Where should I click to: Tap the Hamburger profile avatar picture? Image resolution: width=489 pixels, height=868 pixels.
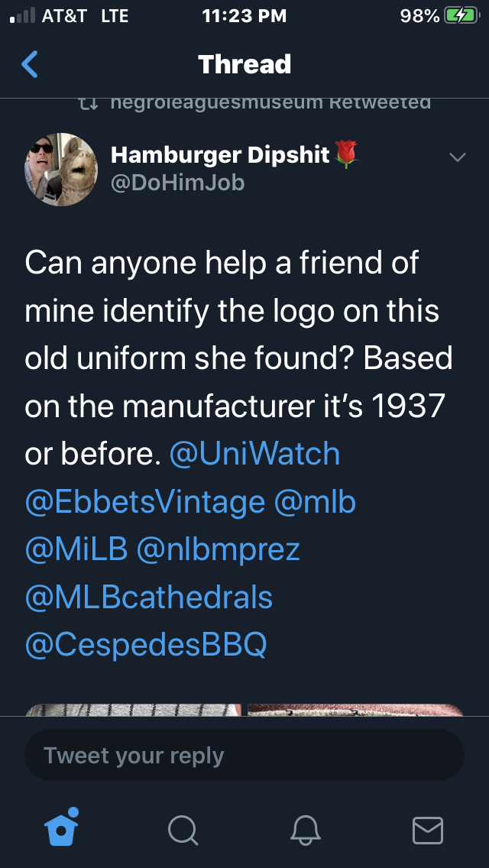pos(61,170)
